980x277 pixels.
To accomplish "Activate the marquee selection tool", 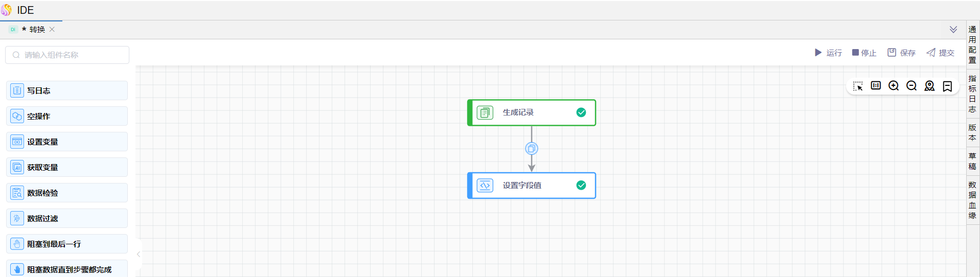I will [858, 86].
